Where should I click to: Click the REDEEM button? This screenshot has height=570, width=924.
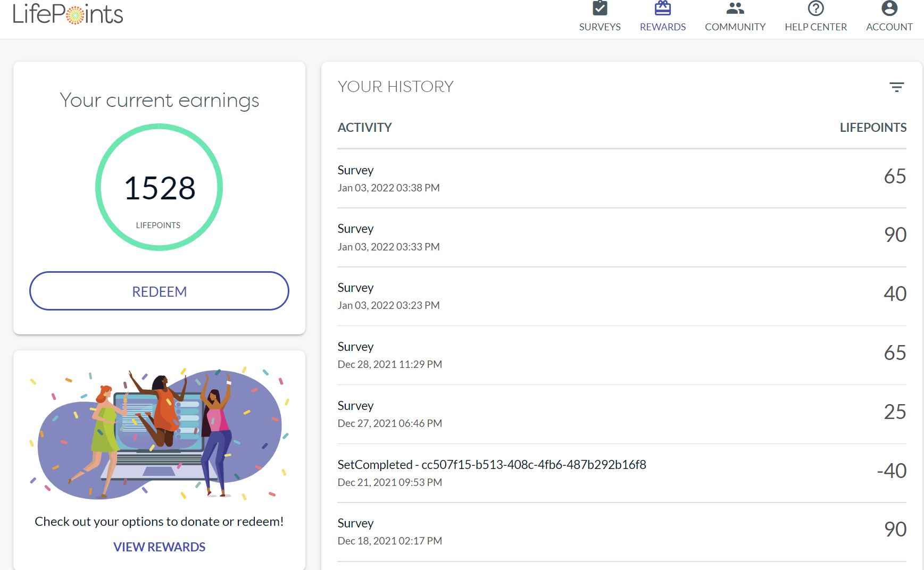click(159, 291)
